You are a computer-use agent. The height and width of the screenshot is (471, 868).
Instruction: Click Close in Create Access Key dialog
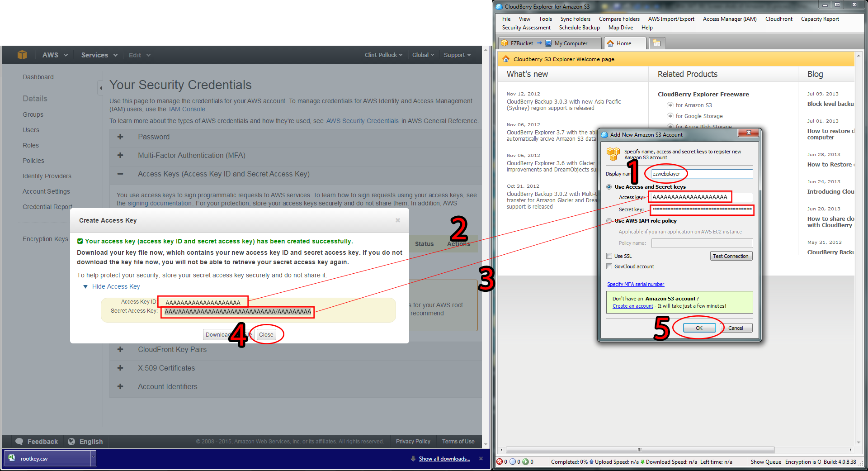266,334
